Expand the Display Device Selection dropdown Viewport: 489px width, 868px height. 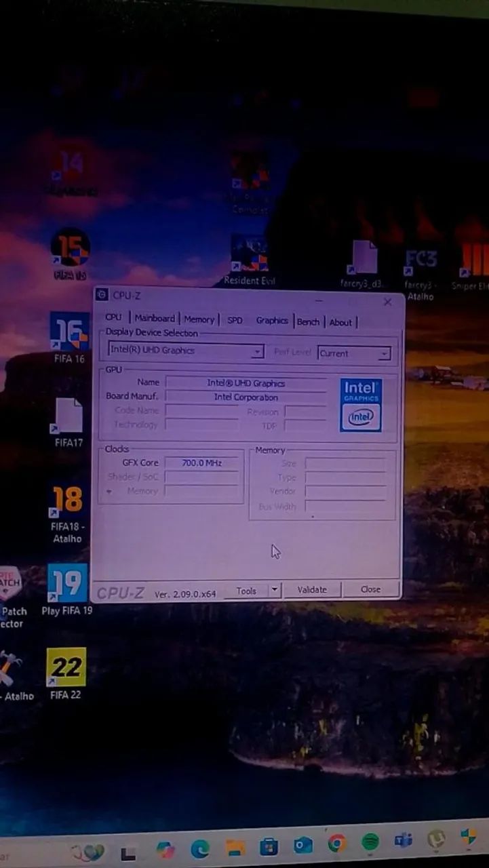[x=256, y=351]
